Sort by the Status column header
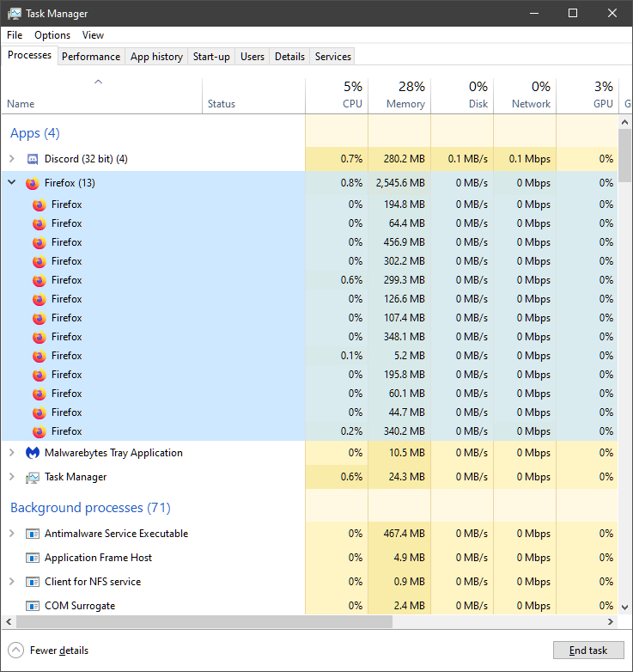The width and height of the screenshot is (633, 672). [253, 95]
